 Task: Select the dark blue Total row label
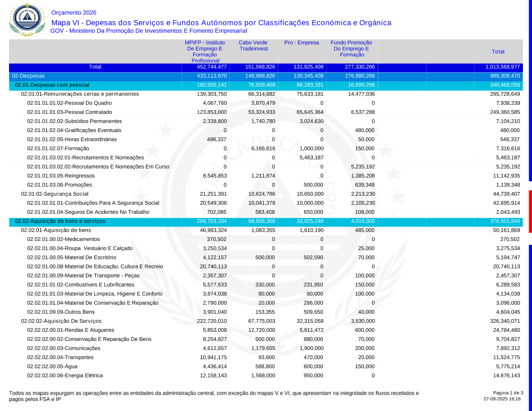[x=95, y=67]
